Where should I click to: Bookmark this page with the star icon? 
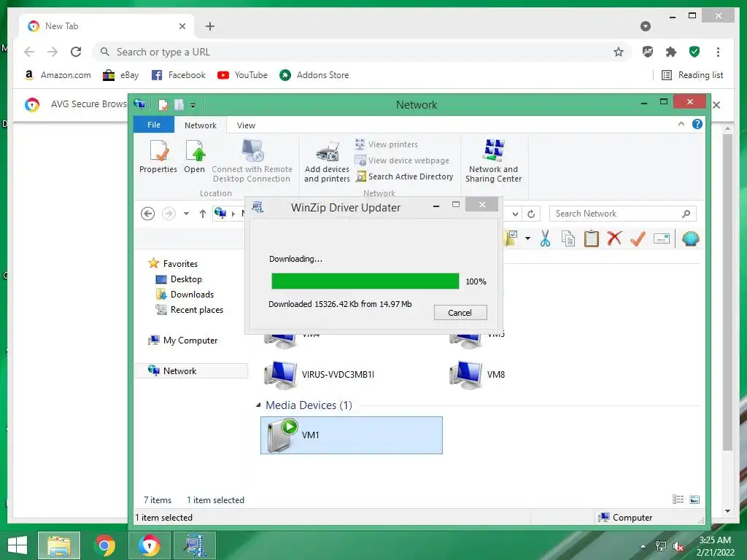pyautogui.click(x=619, y=52)
